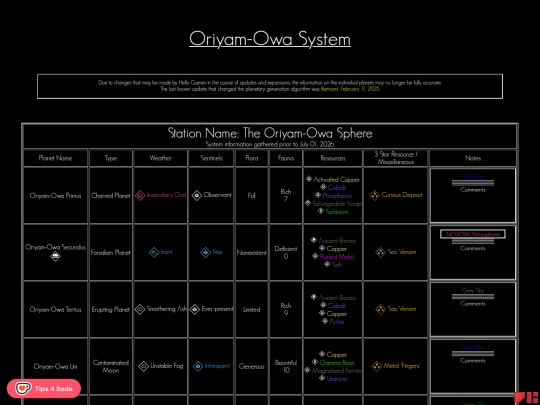540x405 pixels.
Task: Click the Unstable Fog weather icon
Action: (143, 366)
